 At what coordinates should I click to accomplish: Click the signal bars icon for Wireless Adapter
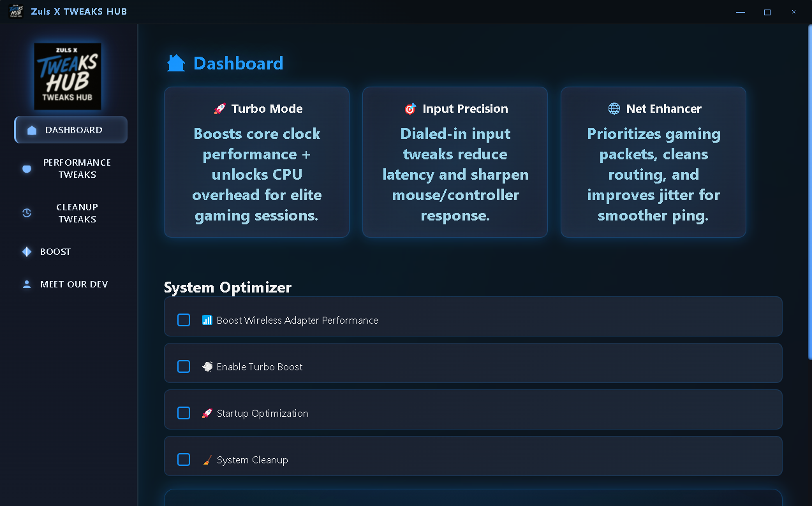coord(207,320)
